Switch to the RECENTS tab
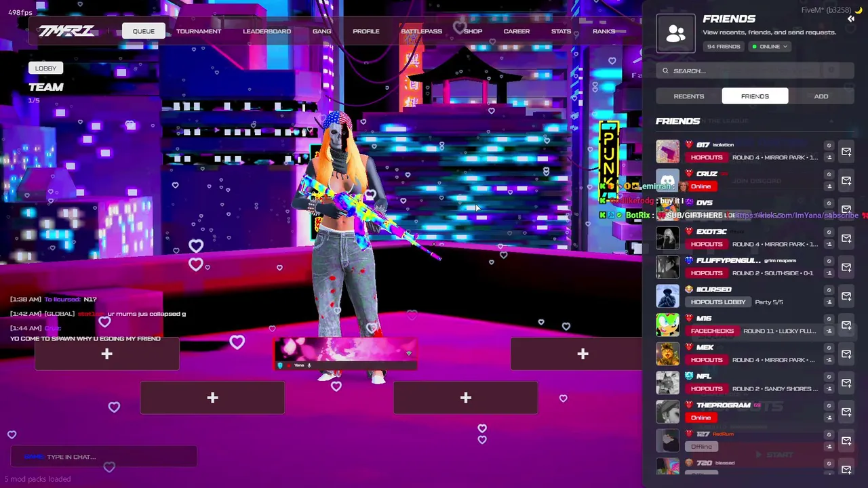This screenshot has width=868, height=488. 688,96
